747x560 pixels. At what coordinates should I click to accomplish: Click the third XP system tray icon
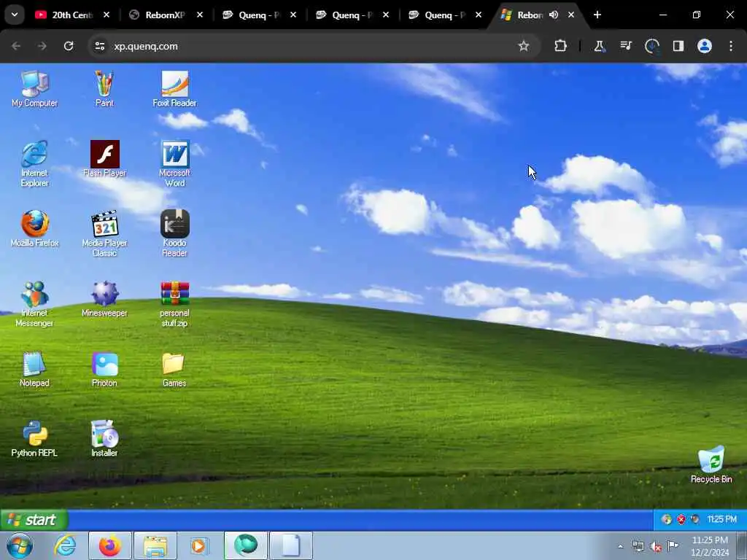(695, 519)
